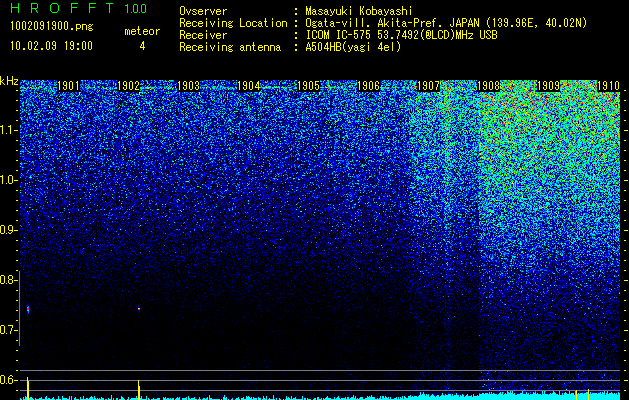Screen dimensions: 629x400
Task: Click the 1902 time marker
Action: 128,86
